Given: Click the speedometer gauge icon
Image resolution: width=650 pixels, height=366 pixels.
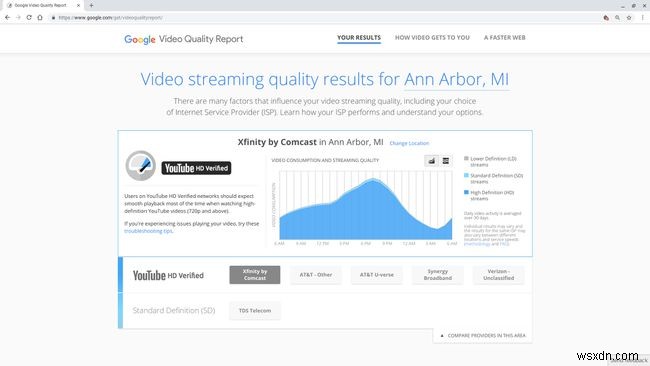Looking at the screenshot, I should tap(141, 165).
